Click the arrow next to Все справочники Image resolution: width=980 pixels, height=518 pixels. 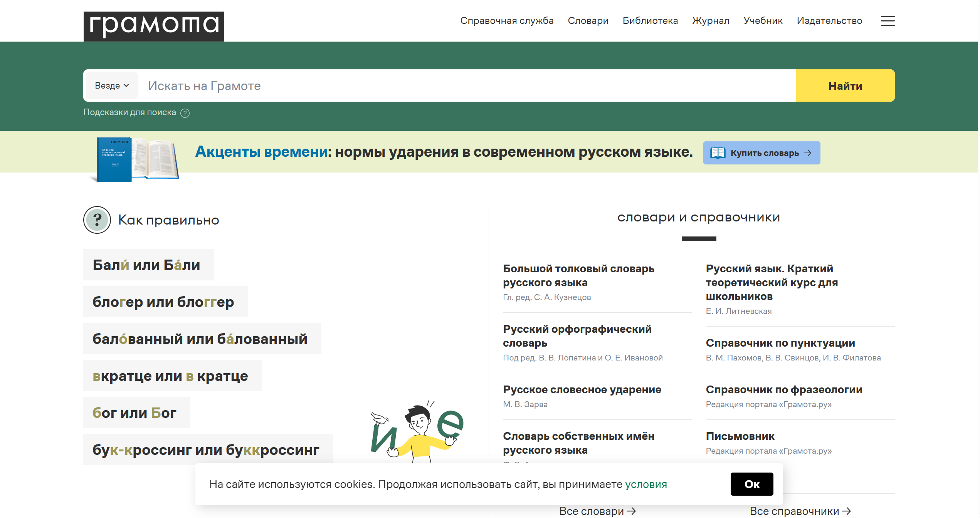[847, 511]
